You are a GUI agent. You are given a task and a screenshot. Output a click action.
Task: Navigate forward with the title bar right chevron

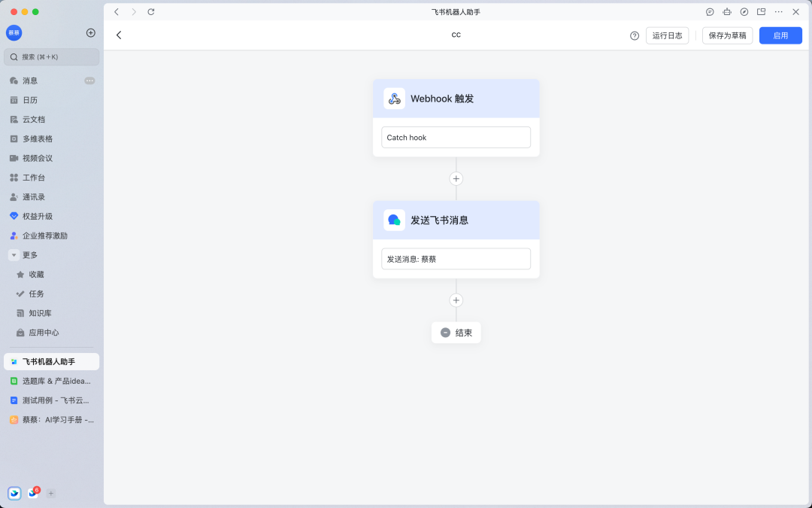click(134, 12)
